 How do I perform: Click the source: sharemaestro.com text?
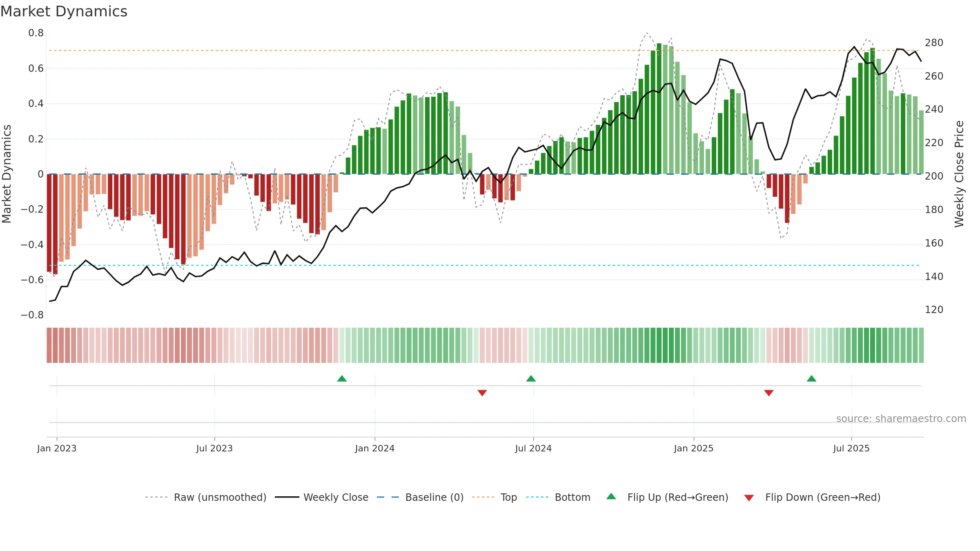click(901, 418)
